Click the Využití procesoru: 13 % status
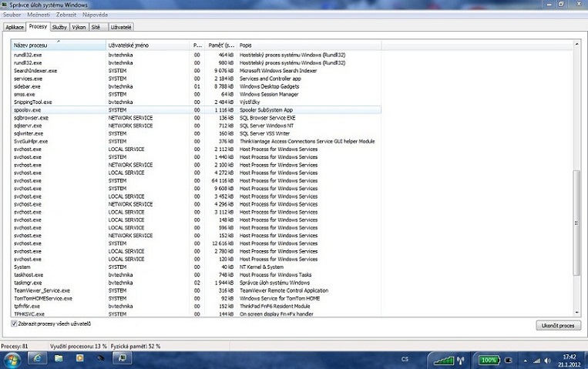Screen dimensions: 588x369 [x=79, y=346]
